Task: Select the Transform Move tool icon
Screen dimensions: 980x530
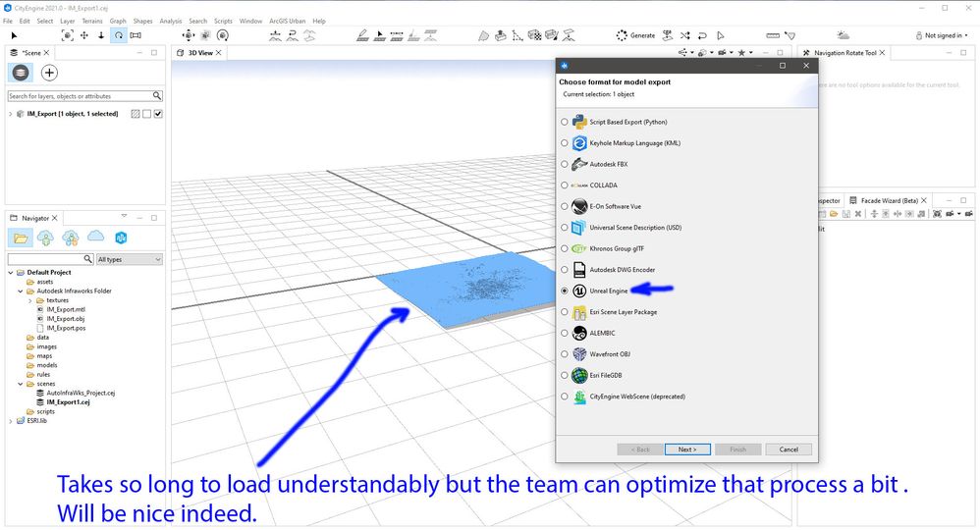Action: coord(189,35)
